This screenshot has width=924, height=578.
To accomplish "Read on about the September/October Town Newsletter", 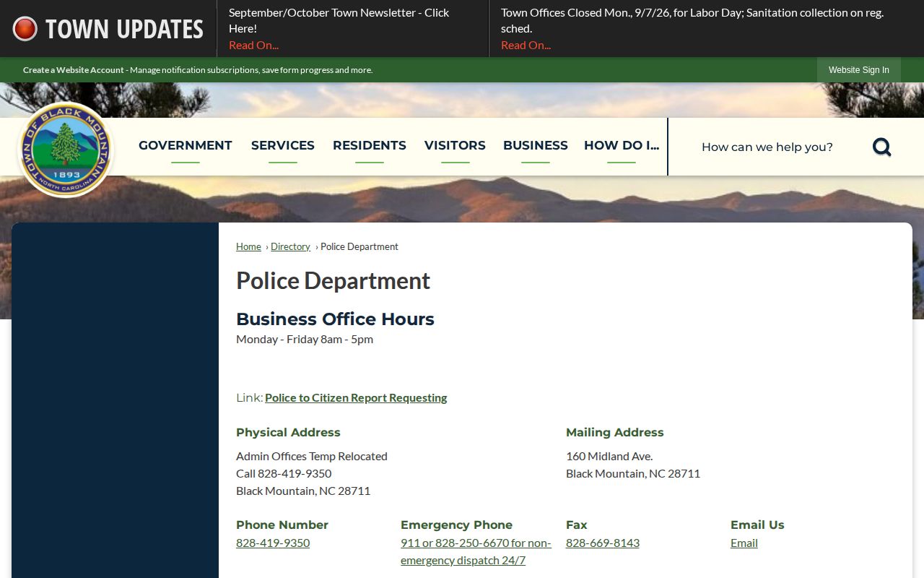I will (253, 45).
